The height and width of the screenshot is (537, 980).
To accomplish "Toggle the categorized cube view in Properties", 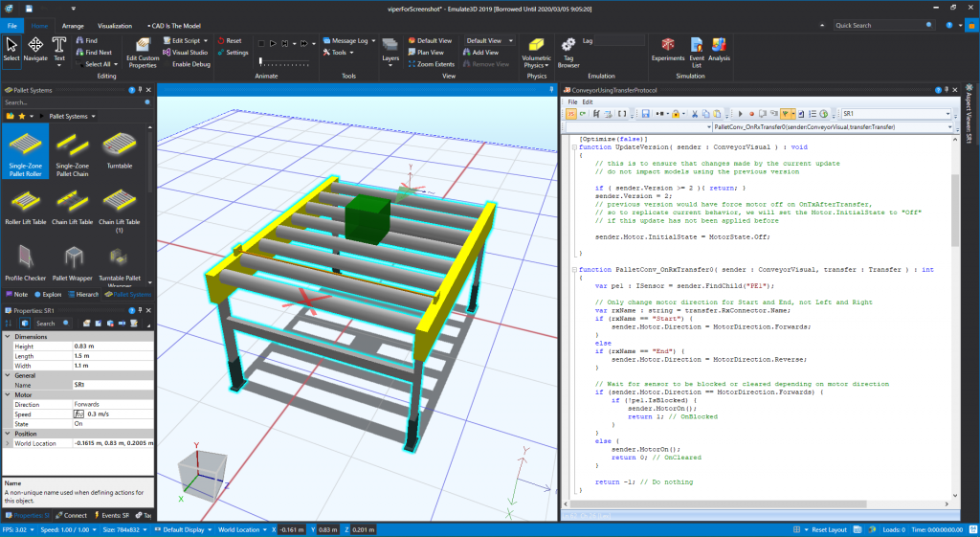I will pos(24,324).
